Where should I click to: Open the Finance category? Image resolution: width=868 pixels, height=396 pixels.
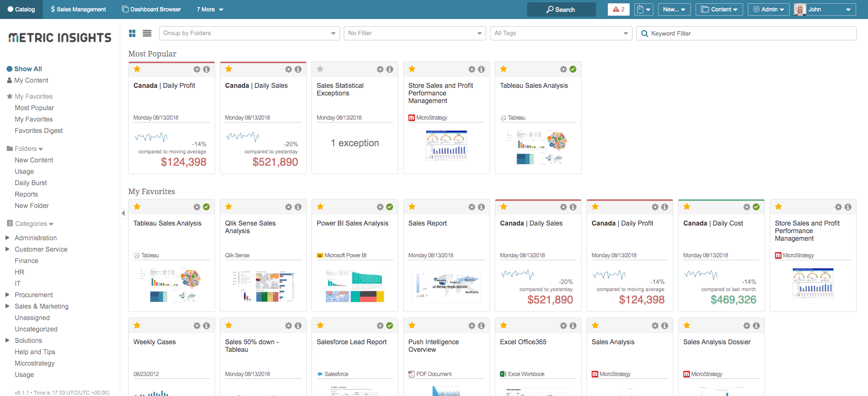[x=27, y=261]
